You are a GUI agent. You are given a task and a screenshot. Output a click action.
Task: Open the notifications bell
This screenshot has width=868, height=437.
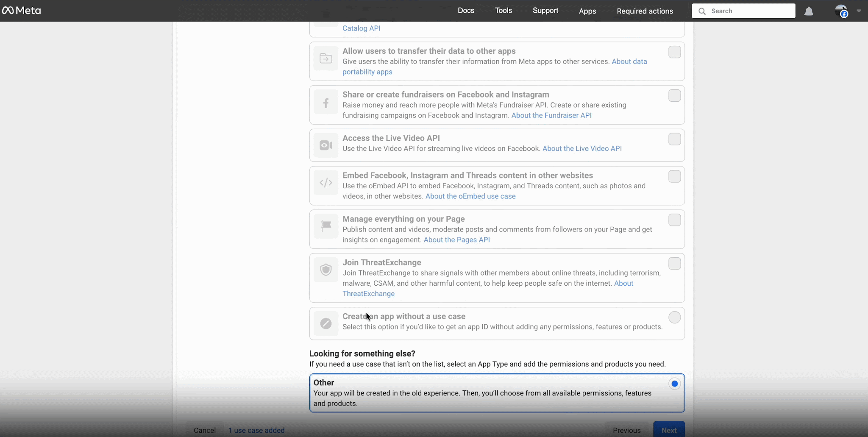coord(809,11)
